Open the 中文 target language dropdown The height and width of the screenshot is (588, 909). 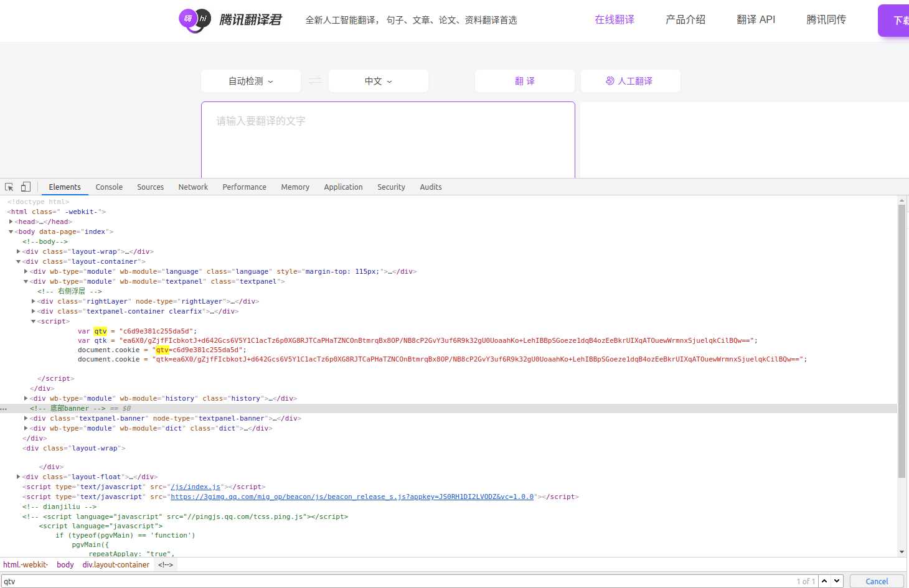(x=379, y=81)
